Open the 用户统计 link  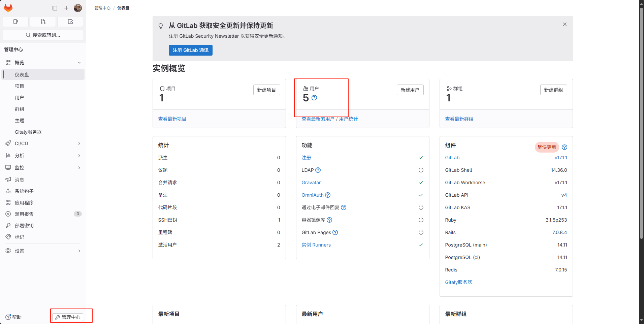[x=348, y=119]
